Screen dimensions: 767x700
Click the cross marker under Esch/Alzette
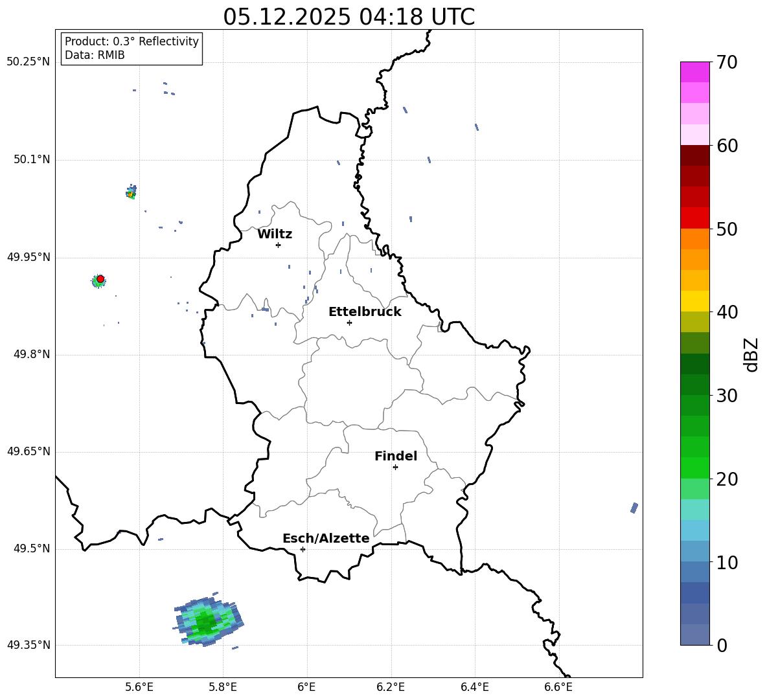303,549
